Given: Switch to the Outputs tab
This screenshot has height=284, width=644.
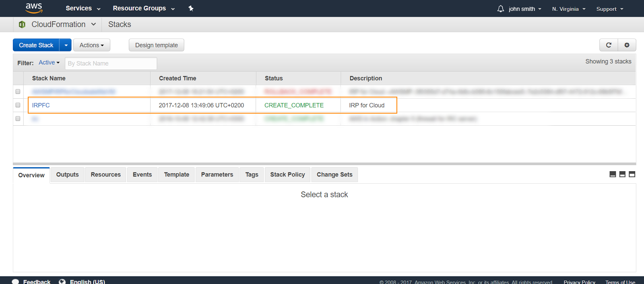Looking at the screenshot, I should [68, 174].
